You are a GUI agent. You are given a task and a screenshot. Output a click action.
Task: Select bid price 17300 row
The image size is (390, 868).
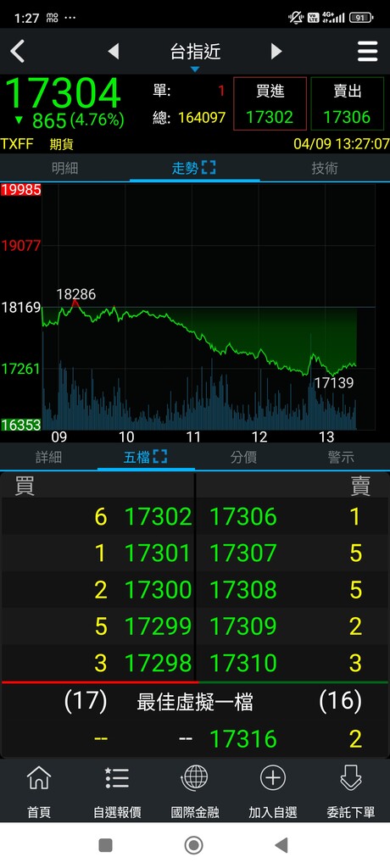click(98, 590)
